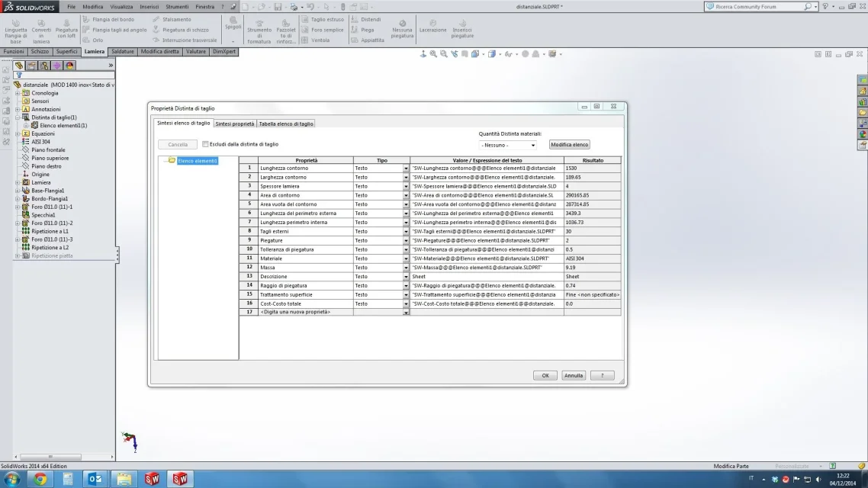Click the dialog help ? button
868x488 pixels.
603,375
